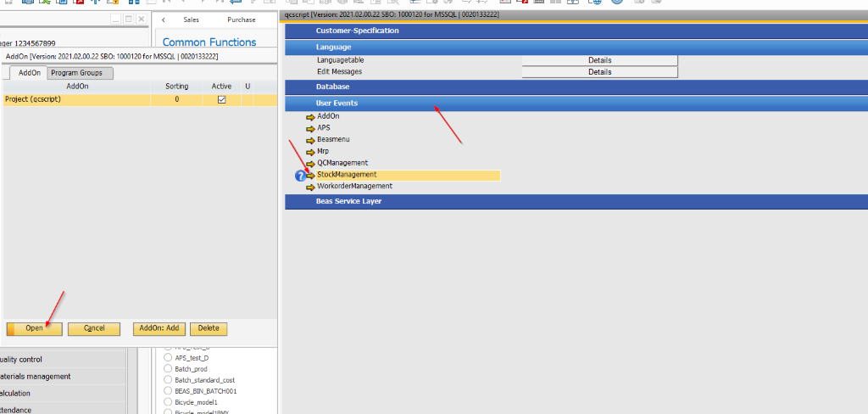Click the arrow icon next to Mrp
This screenshot has width=868, height=414.
click(x=310, y=152)
